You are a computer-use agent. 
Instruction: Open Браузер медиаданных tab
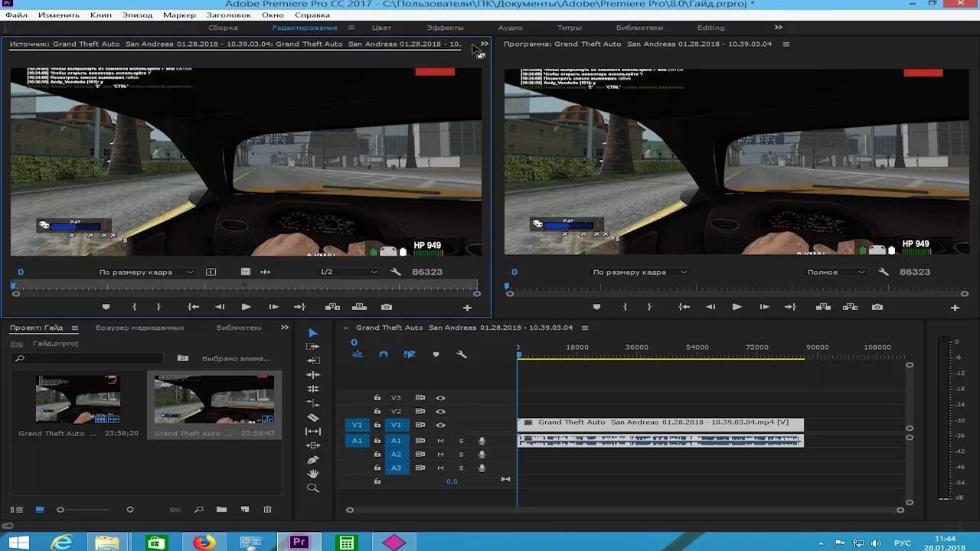[140, 328]
